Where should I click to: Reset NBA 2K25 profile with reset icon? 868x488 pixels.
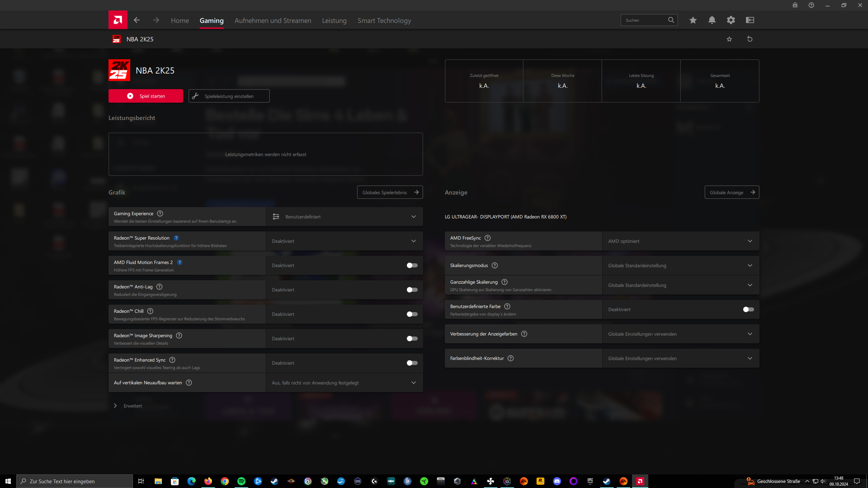click(750, 39)
